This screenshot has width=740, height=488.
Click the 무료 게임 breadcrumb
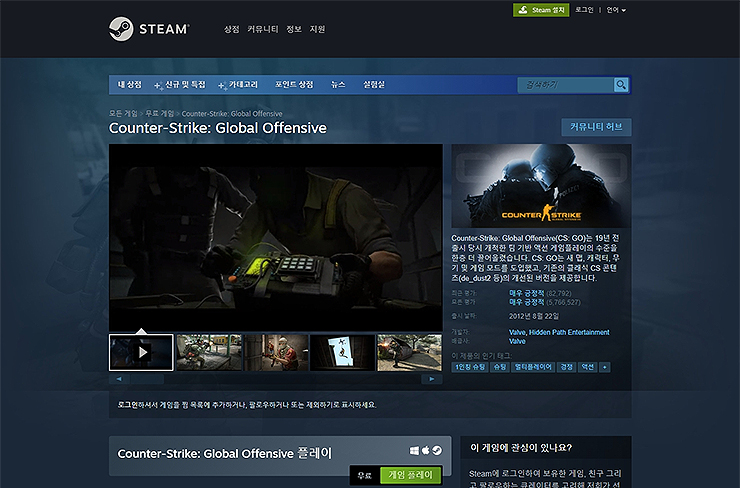[x=160, y=114]
